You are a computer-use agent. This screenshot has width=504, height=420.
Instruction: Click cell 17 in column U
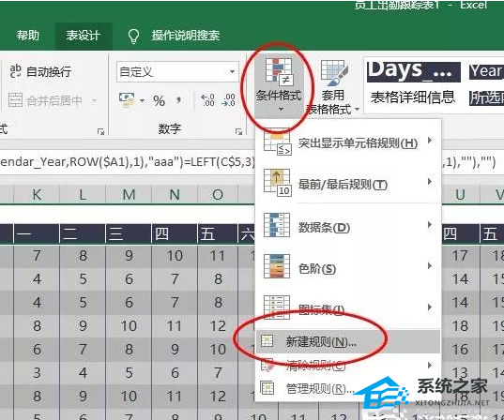460,256
